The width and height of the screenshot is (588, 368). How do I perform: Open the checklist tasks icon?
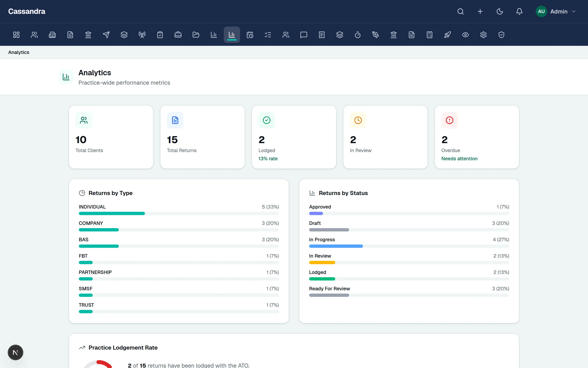[268, 35]
